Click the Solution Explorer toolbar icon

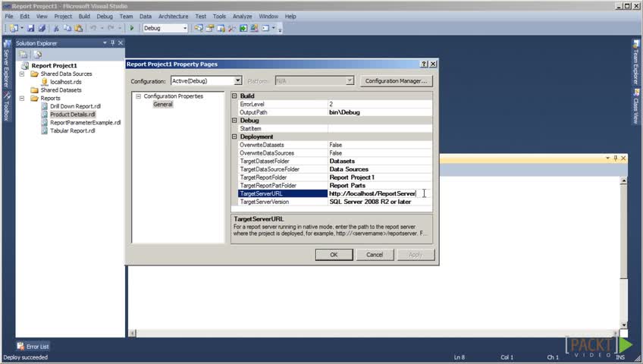[x=199, y=28]
